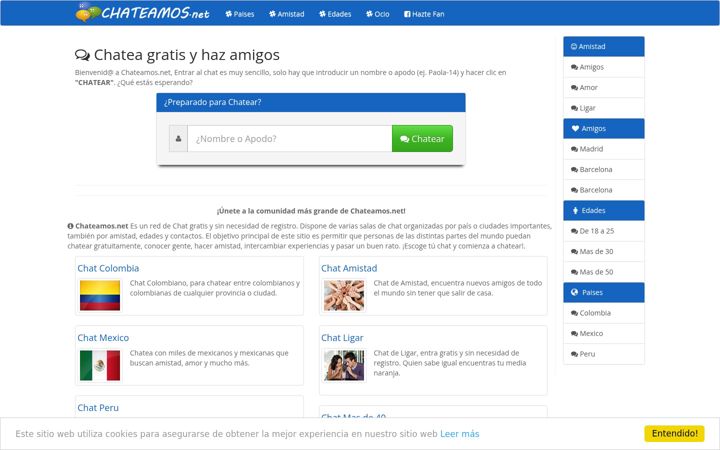The image size is (720, 450).
Task: Open the Paises menu in navbar
Action: click(x=240, y=14)
